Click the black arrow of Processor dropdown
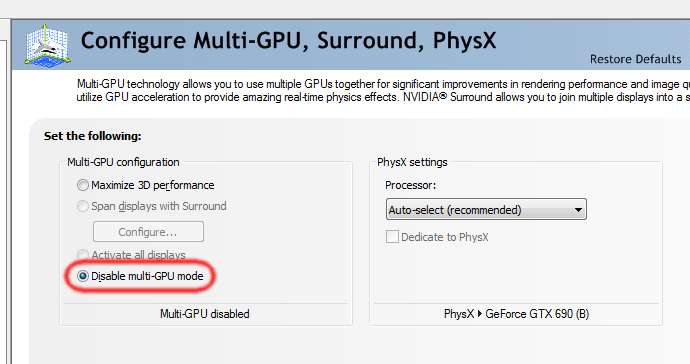Viewport: 690px width, 364px height. click(578, 210)
